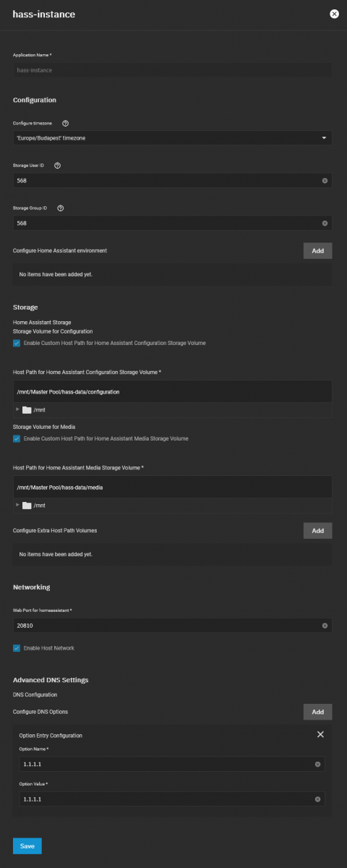
Task: Add an Extra Host Path Volume
Action: coord(317,530)
